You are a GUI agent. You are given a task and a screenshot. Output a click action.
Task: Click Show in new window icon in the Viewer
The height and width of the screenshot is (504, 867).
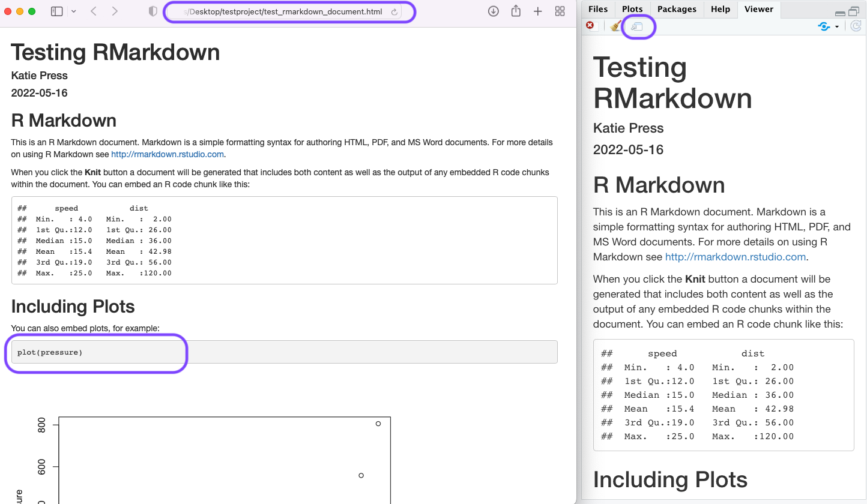click(x=637, y=26)
